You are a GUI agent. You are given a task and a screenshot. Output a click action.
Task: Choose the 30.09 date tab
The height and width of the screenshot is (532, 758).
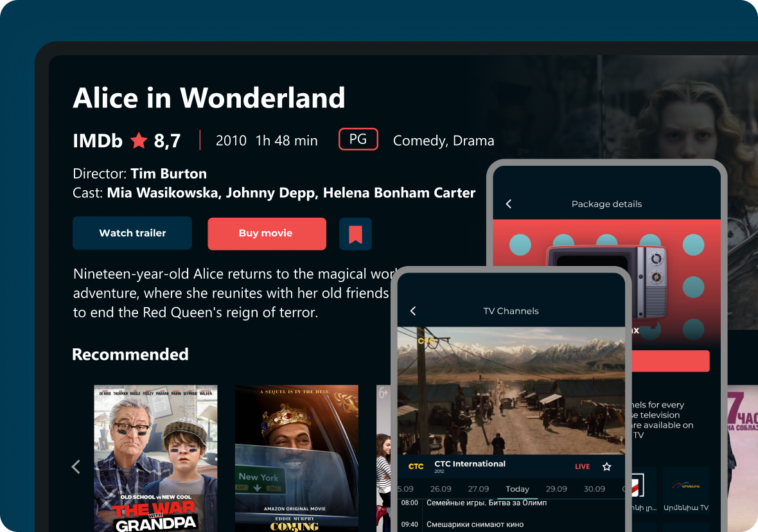coord(594,489)
